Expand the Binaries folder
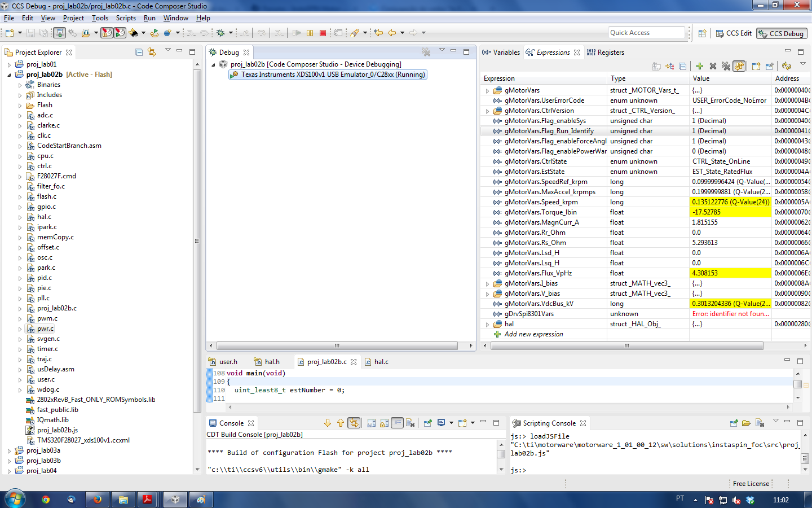Screen dimensions: 812x508 20,85
